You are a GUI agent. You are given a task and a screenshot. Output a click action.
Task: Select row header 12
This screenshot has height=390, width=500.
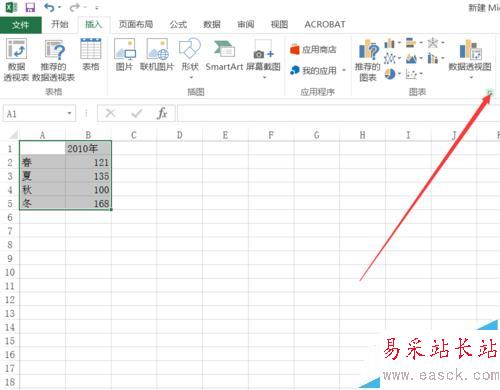10,299
